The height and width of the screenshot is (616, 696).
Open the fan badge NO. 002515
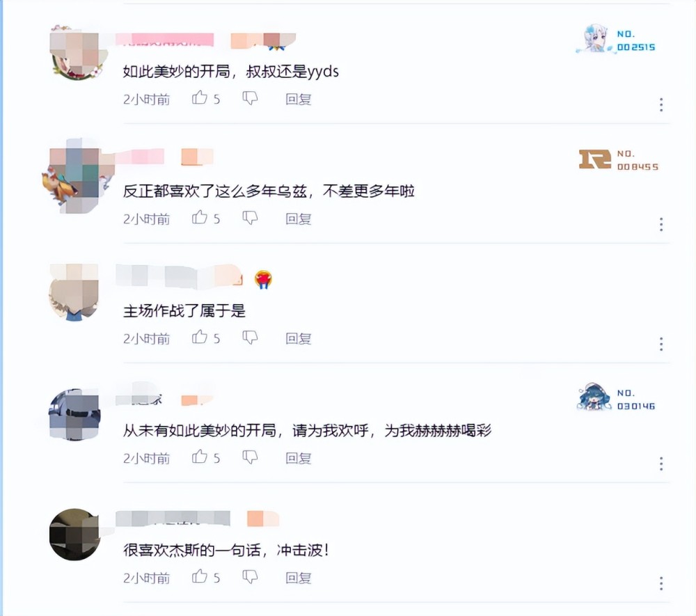[x=616, y=39]
